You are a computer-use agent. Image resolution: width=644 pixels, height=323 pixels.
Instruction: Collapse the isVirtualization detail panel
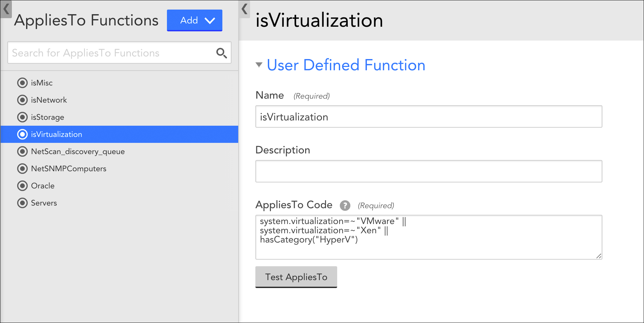coord(244,9)
